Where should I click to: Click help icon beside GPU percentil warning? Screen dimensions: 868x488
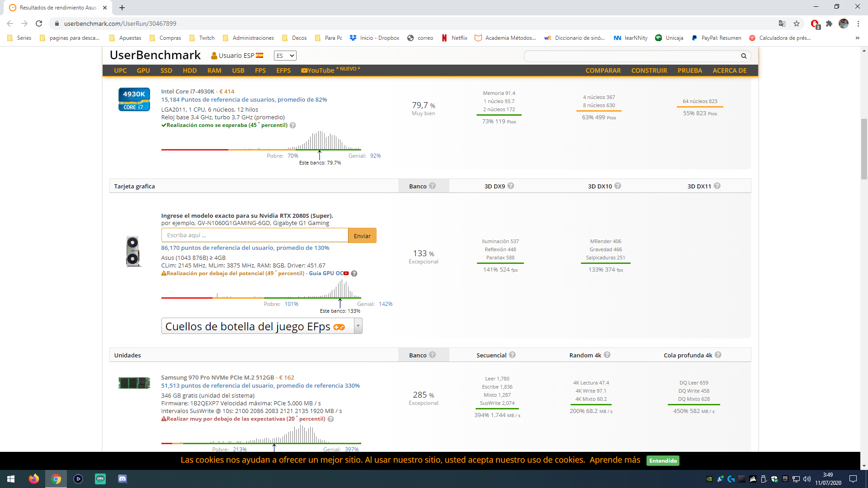coord(354,273)
